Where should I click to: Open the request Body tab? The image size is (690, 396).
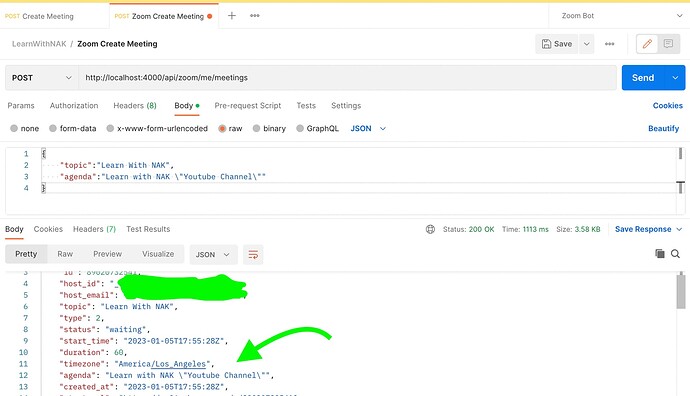tap(187, 106)
